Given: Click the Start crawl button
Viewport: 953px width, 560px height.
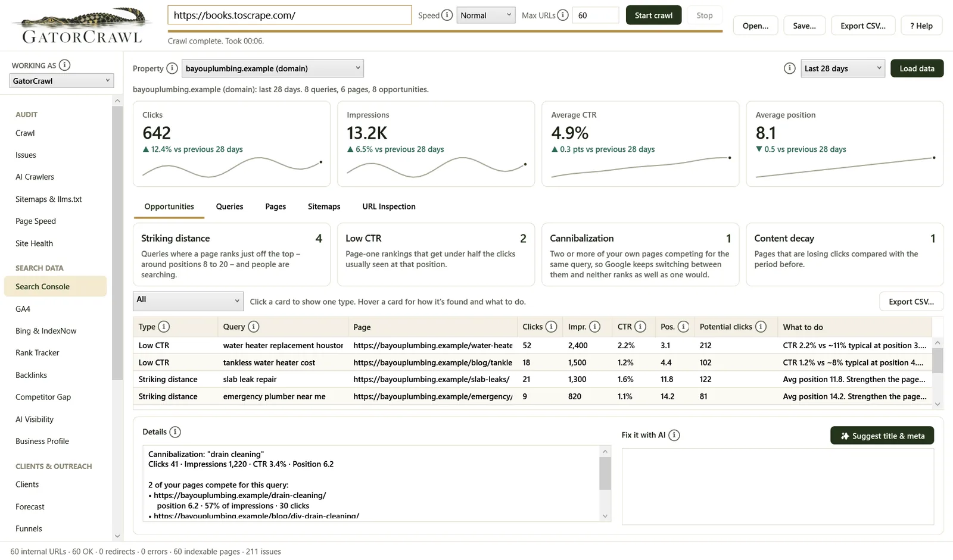Looking at the screenshot, I should pos(653,15).
